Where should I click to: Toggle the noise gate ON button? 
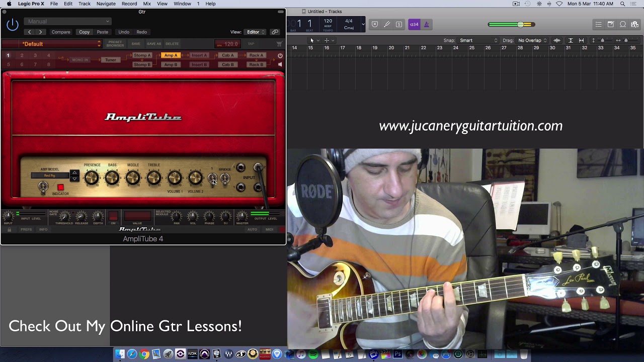113,216
